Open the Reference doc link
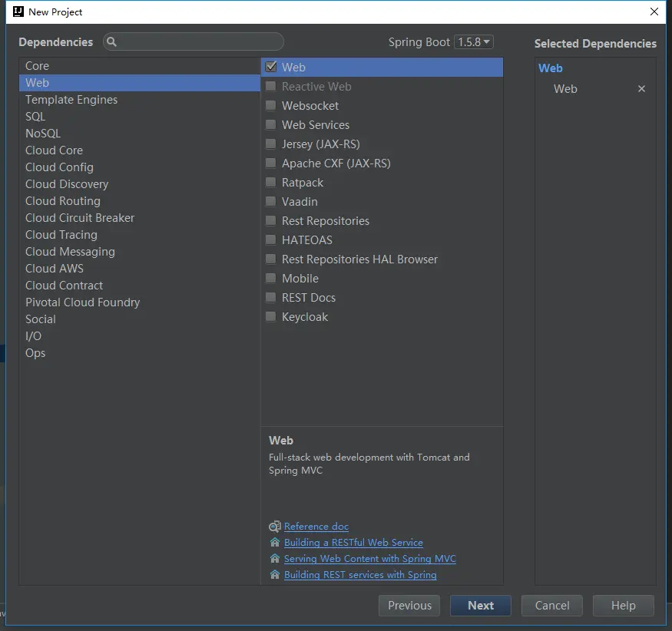The image size is (672, 631). [x=316, y=527]
